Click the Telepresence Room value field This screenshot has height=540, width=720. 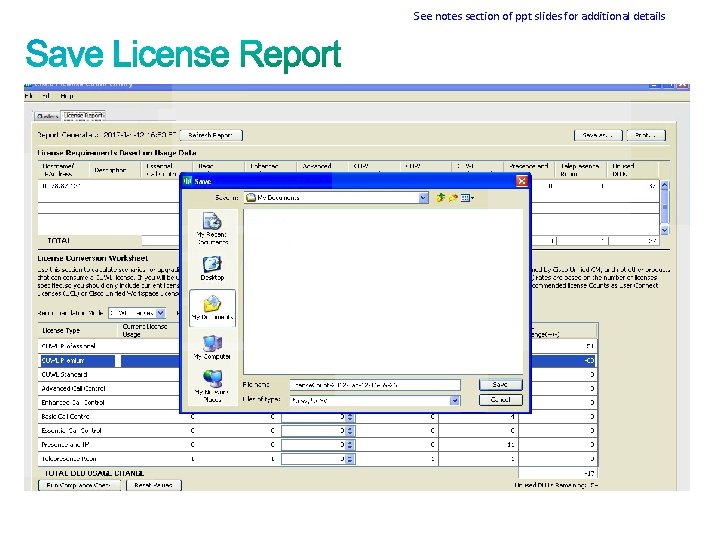tap(314, 459)
